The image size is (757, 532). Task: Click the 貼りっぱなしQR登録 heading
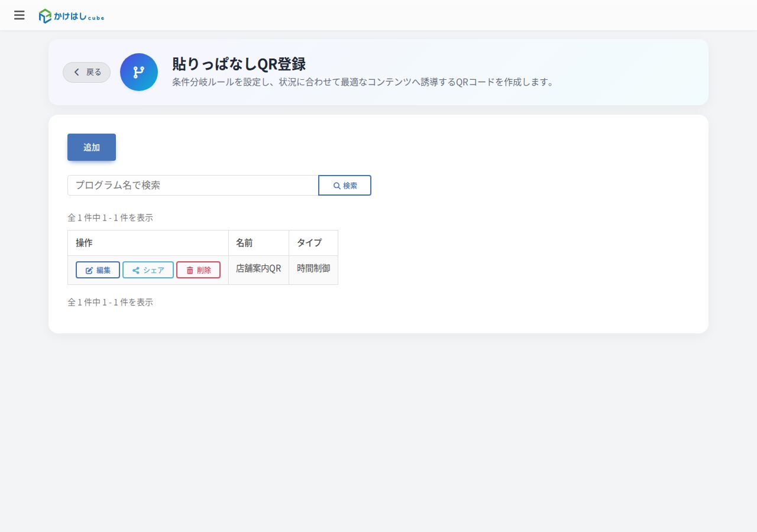239,64
